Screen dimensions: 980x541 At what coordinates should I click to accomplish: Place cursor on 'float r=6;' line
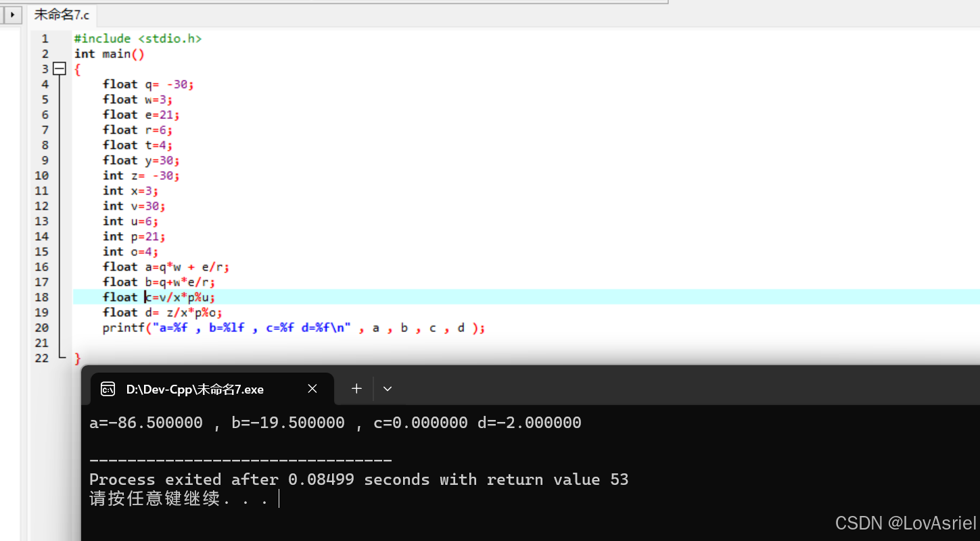point(138,130)
